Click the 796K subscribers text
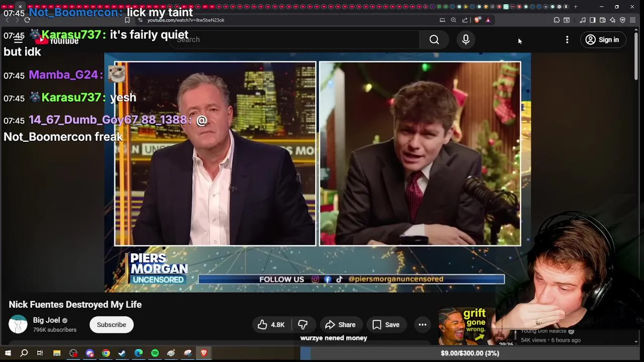 pos(55,330)
